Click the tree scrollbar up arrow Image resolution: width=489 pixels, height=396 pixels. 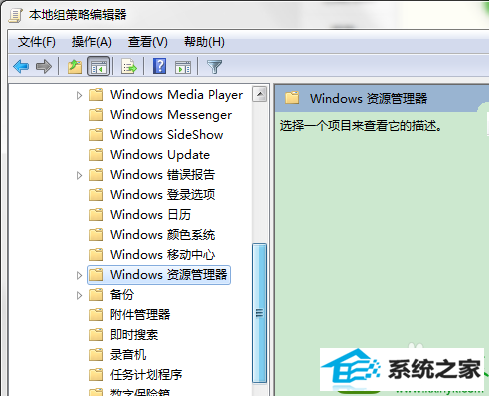click(x=260, y=94)
